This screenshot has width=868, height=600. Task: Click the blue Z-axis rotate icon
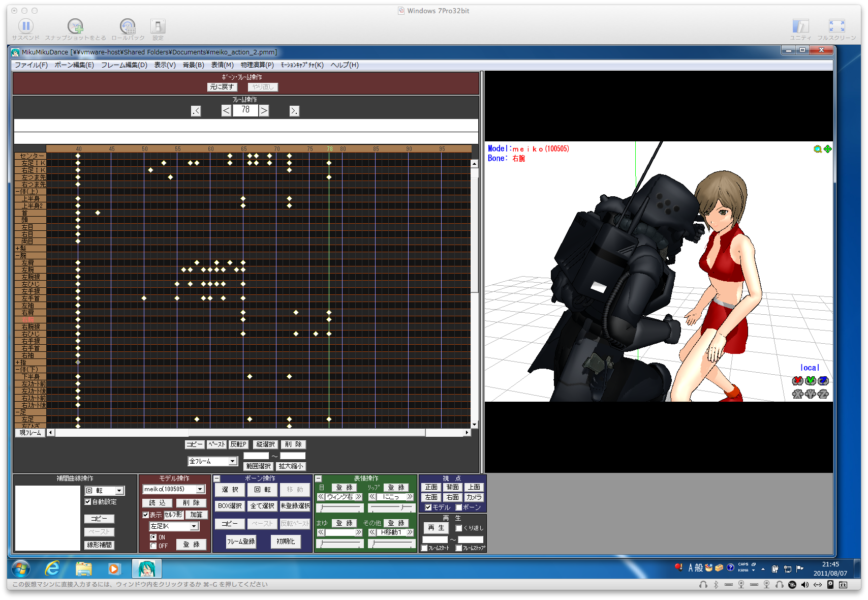tap(823, 381)
